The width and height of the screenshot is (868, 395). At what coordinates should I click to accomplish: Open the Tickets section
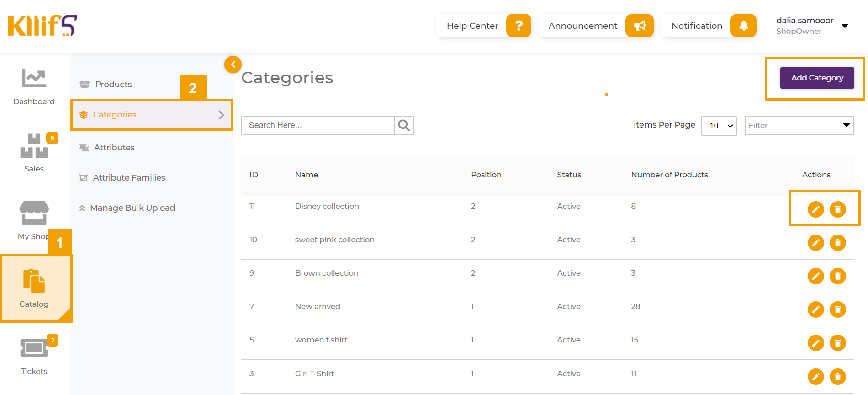(x=34, y=357)
